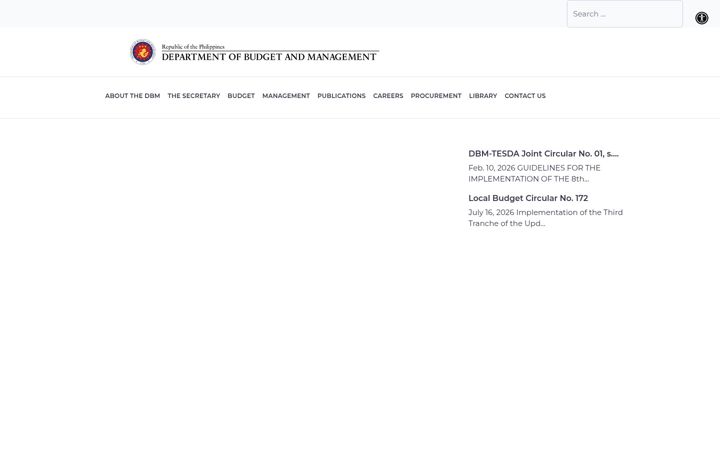Open the Contact Us menu
Viewport: 720px width, 450px height.
525,96
